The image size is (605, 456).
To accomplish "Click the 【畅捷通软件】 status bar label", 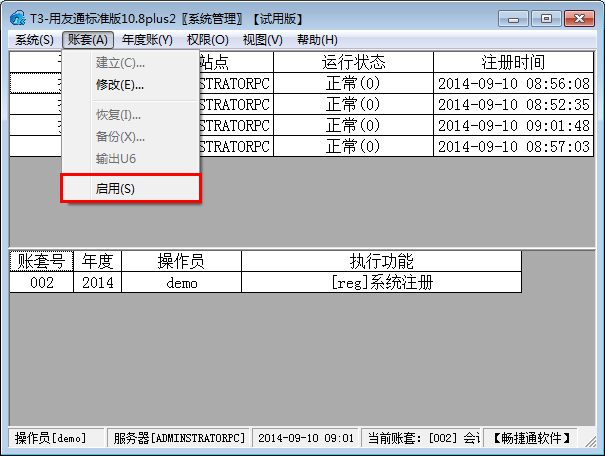I will [x=531, y=438].
